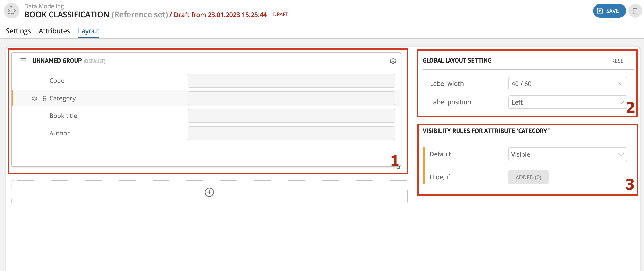Select the Layout tab

88,31
